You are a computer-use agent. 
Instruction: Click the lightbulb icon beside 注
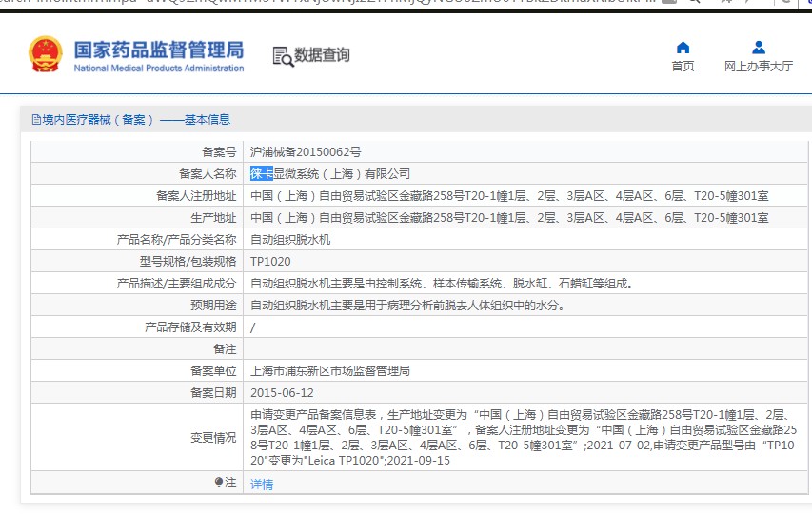point(219,483)
